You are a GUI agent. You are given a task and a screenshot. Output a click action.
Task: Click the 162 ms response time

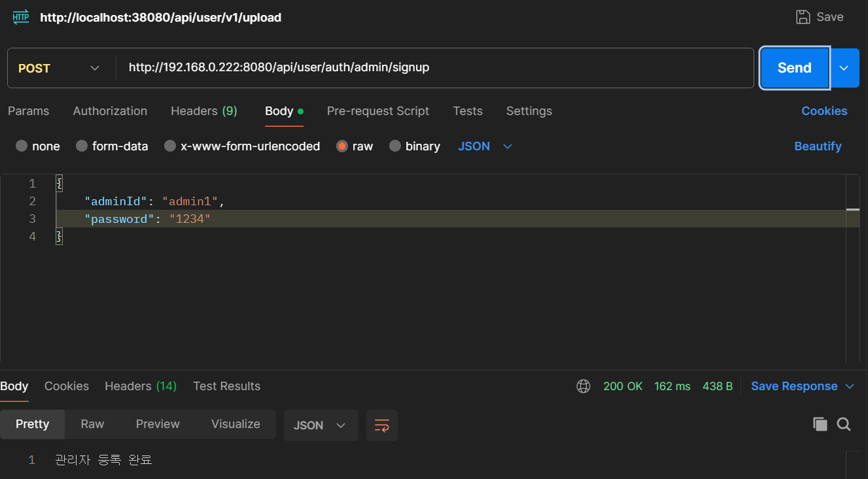point(672,386)
